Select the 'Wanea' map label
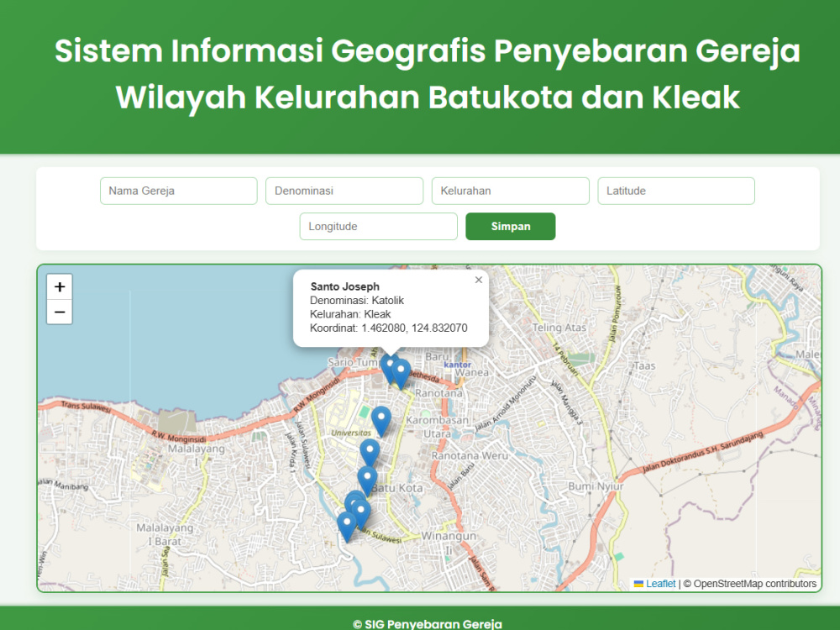The width and height of the screenshot is (840, 630). pyautogui.click(x=472, y=372)
